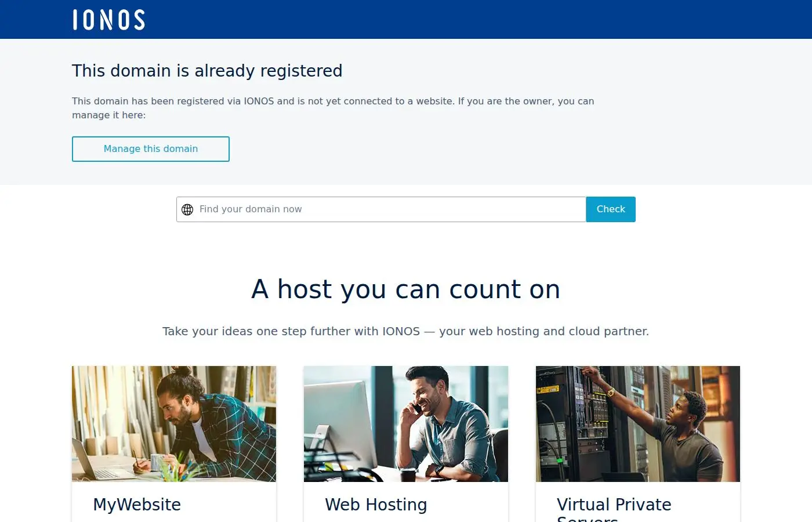Click the 'A host you can count on' heading
812x522 pixels.
tap(406, 289)
